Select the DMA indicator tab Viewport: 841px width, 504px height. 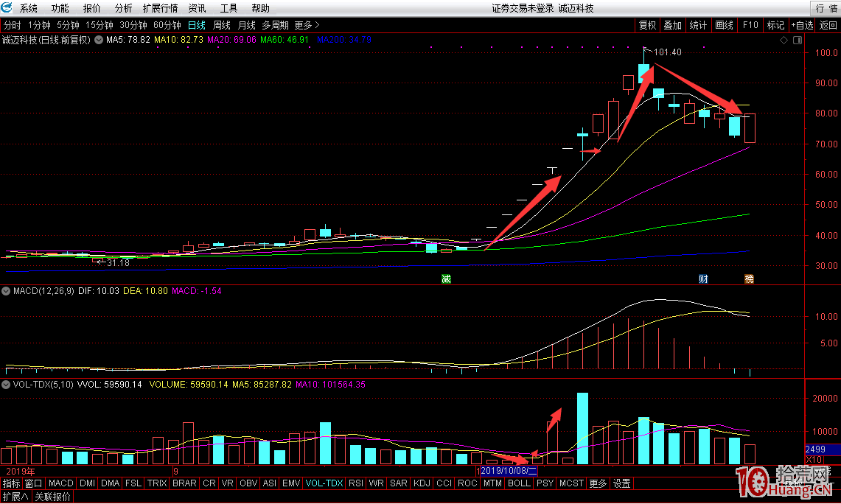click(110, 483)
